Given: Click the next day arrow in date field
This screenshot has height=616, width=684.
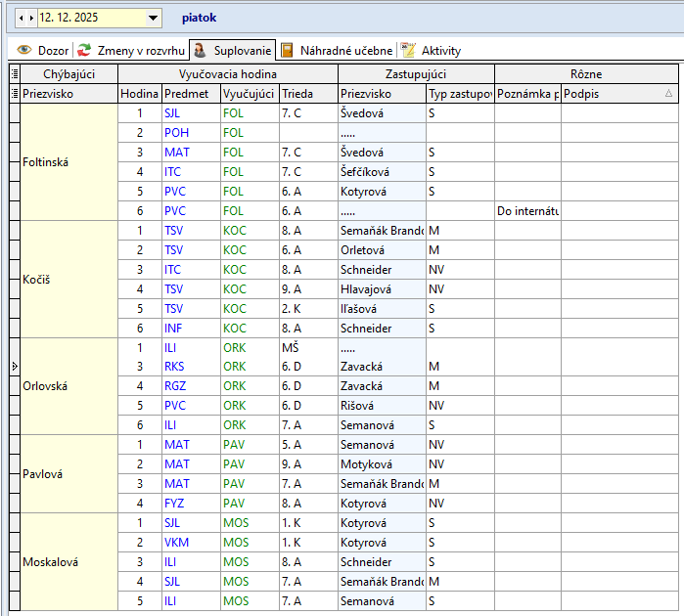Looking at the screenshot, I should (31, 18).
